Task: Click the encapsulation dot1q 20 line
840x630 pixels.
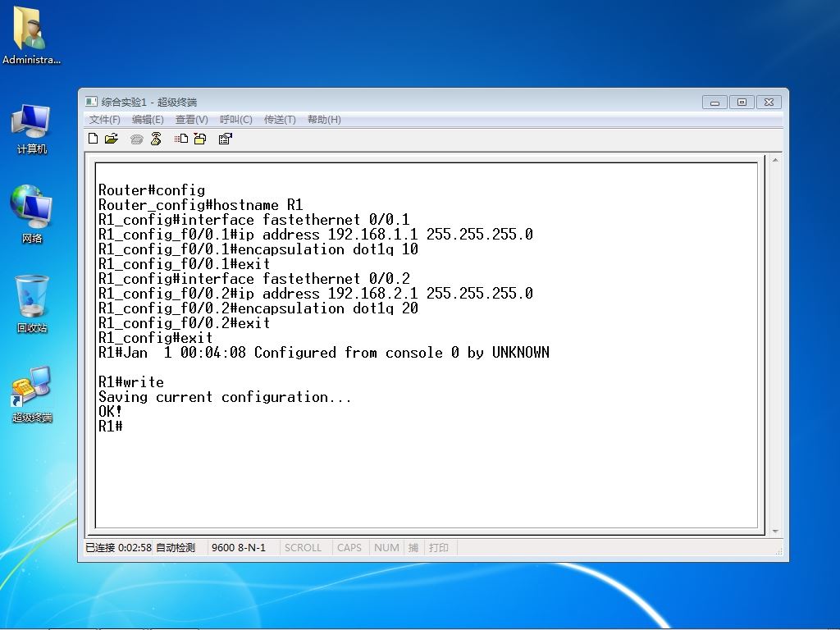Action: [258, 308]
